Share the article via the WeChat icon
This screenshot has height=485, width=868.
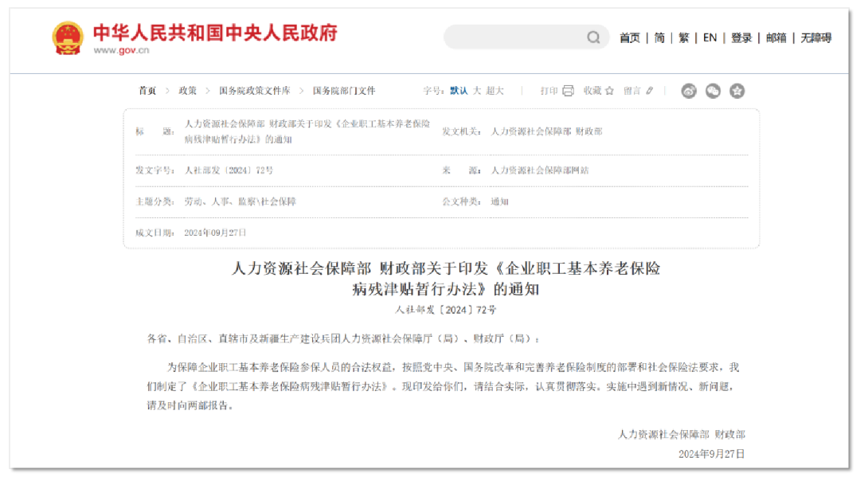coord(712,91)
